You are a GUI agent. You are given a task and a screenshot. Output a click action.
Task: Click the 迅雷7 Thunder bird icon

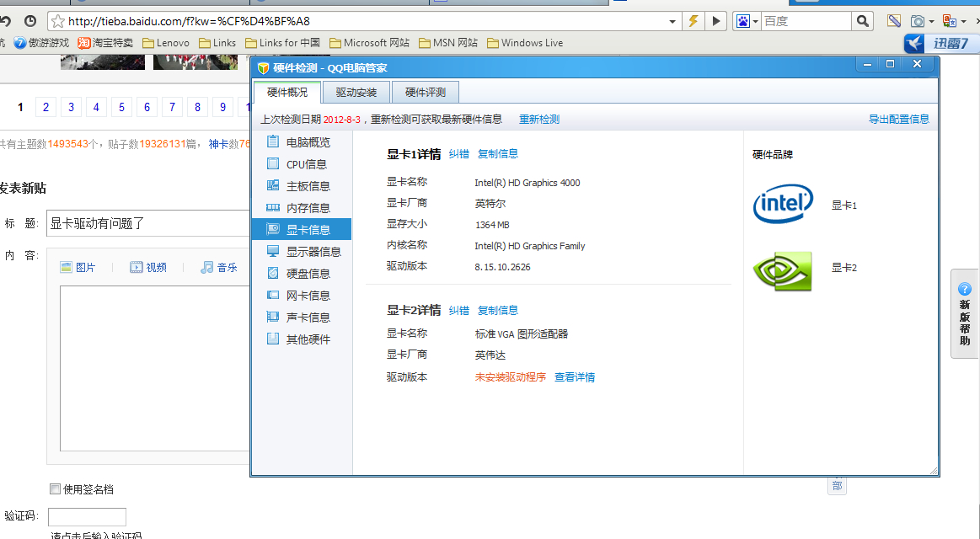[x=914, y=43]
